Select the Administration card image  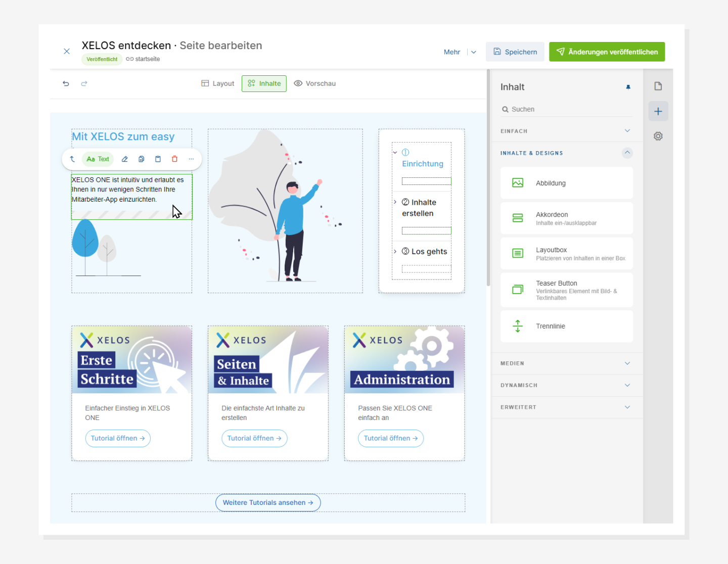pos(404,360)
